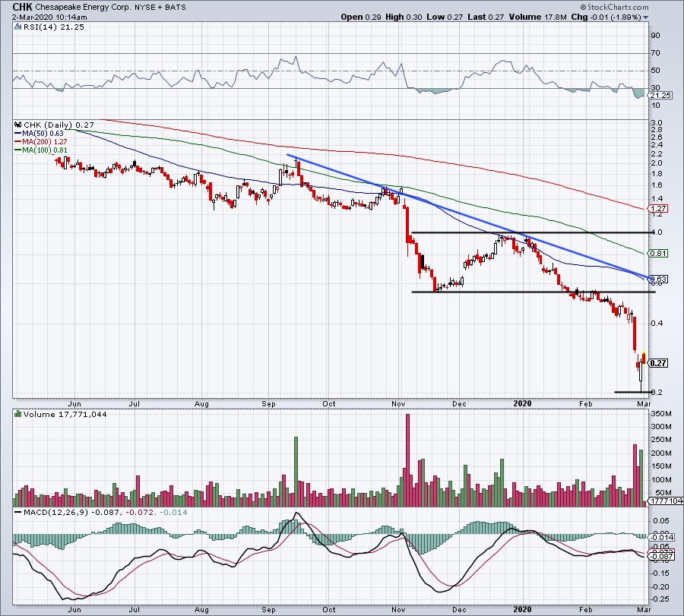Click the CHK ticker symbol in header
The height and width of the screenshot is (616, 684).
22,7
